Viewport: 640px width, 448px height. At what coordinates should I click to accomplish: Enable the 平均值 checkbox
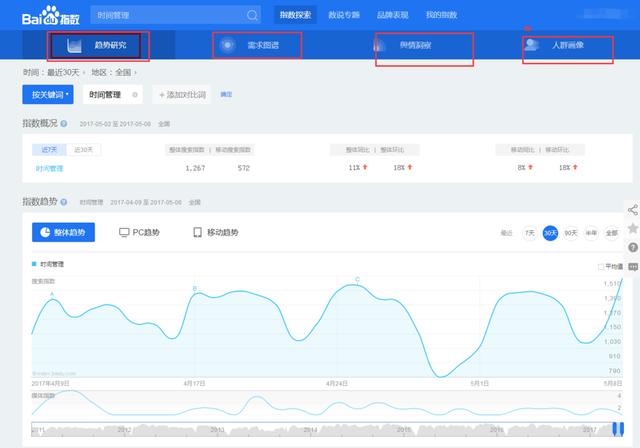601,267
